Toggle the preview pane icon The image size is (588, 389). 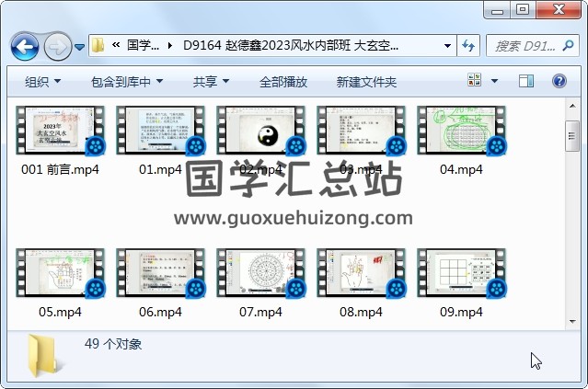point(526,81)
